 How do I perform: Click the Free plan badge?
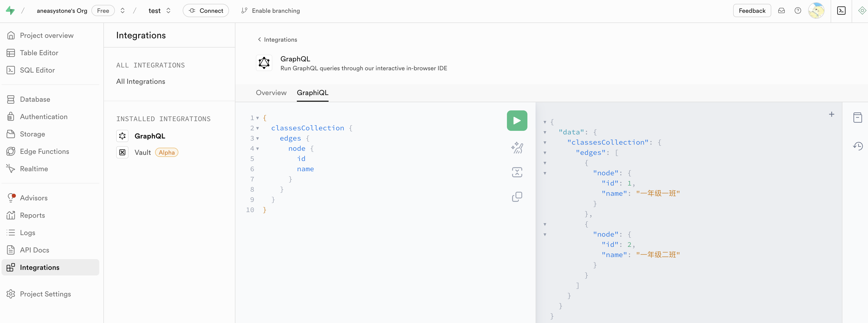pyautogui.click(x=103, y=10)
